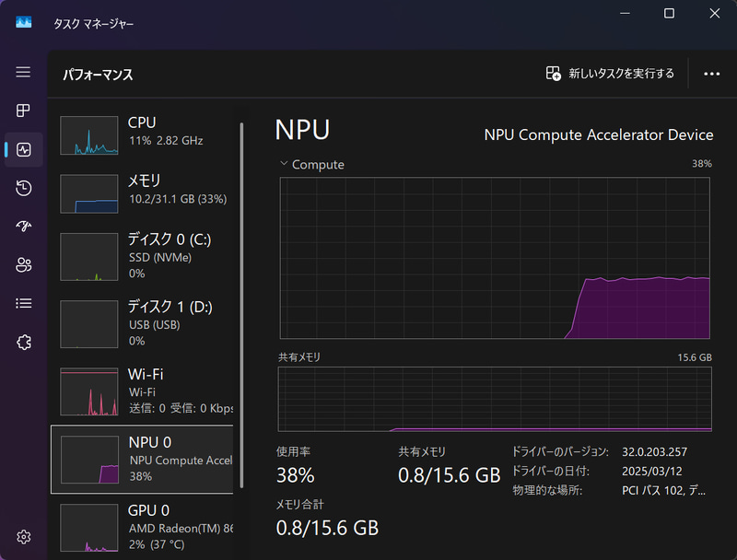Select the Performance view icon

pyautogui.click(x=23, y=149)
